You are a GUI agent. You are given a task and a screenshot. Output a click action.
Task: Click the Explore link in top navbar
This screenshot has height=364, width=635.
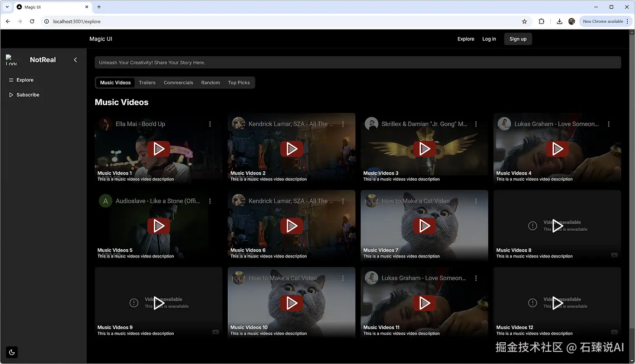click(466, 39)
